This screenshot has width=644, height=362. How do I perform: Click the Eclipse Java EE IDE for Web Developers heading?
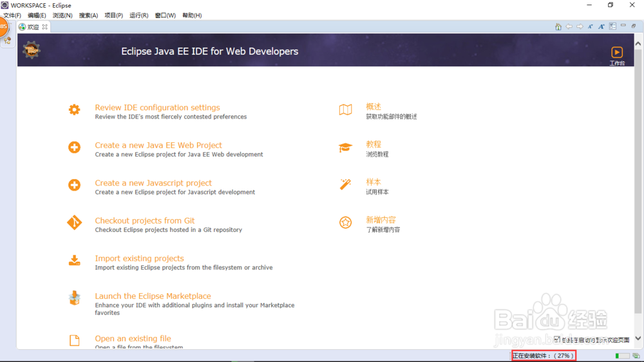click(209, 52)
